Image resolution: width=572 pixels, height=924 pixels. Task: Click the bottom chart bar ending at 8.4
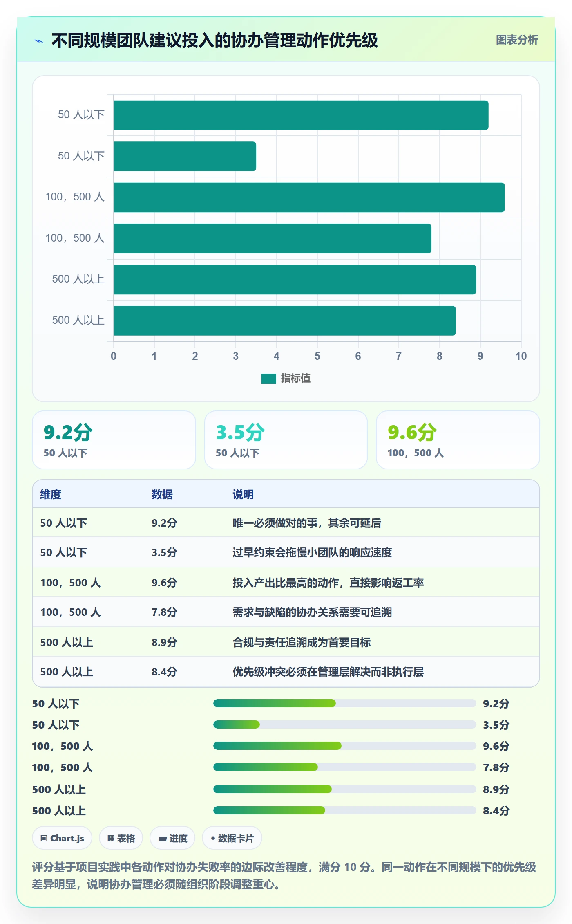[x=285, y=321]
